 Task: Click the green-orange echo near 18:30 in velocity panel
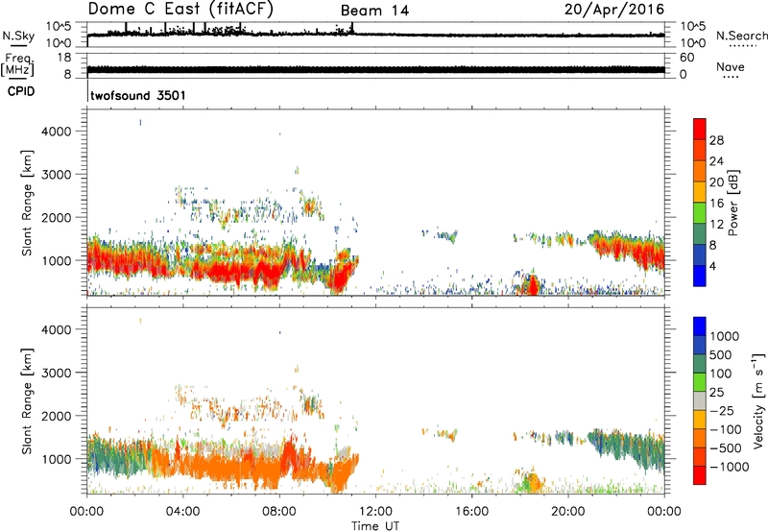point(531,482)
